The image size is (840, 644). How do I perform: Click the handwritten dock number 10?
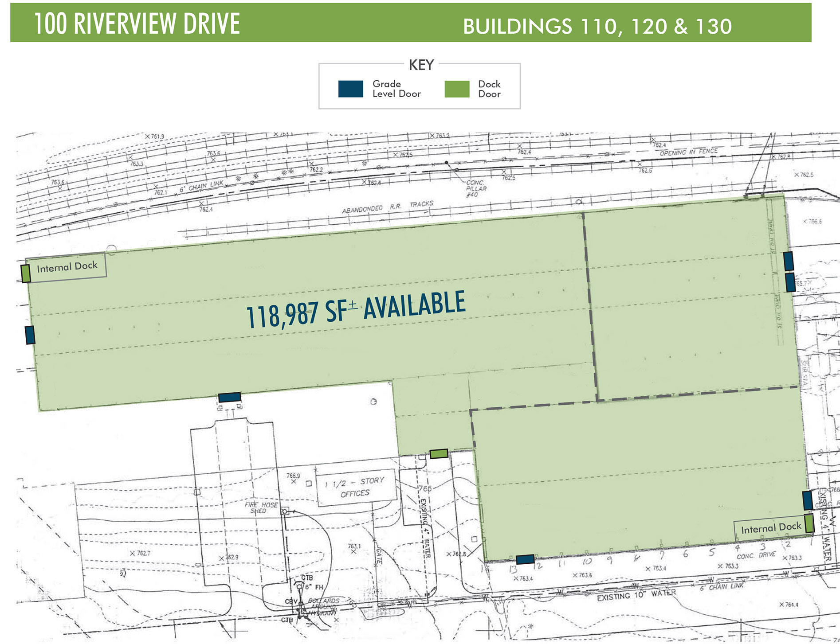587,562
